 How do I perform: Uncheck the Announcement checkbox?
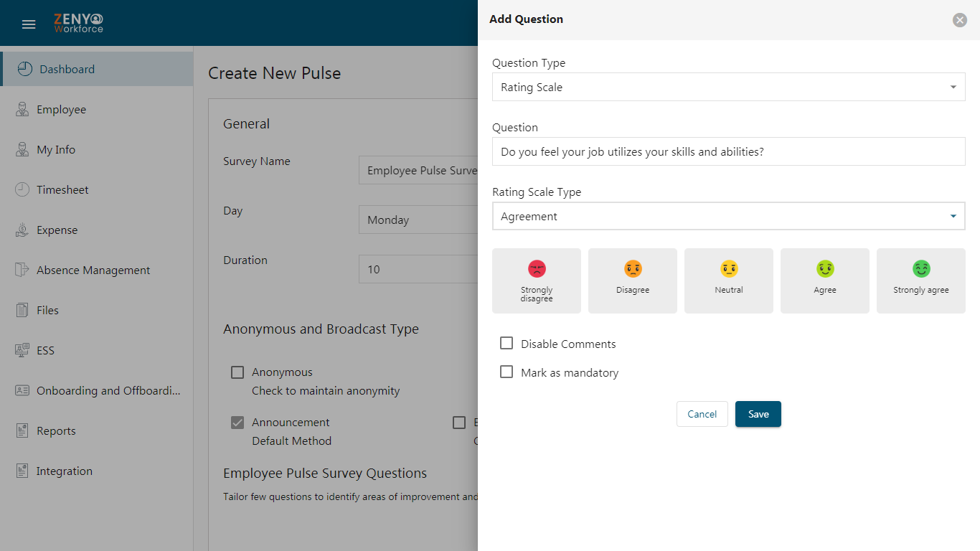coord(237,423)
